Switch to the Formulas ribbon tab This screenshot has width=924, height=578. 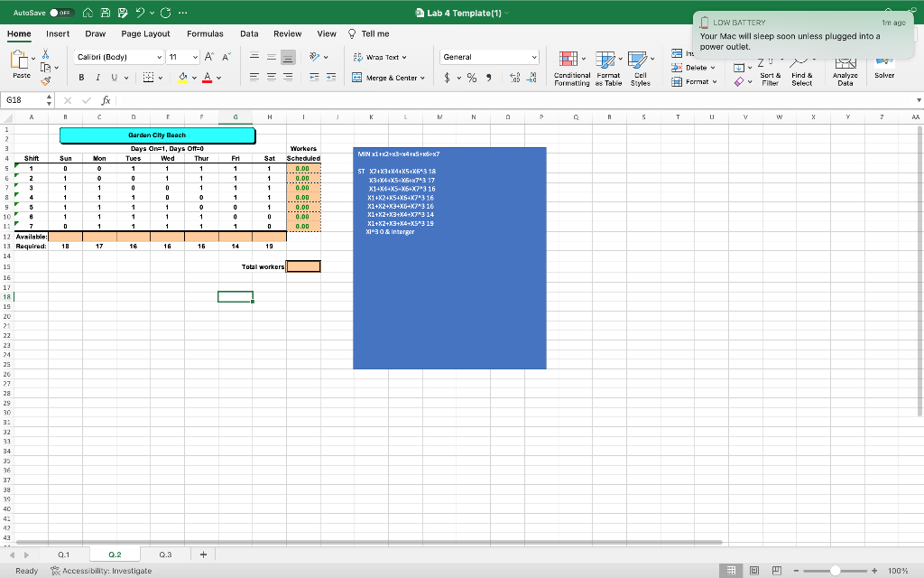[205, 33]
